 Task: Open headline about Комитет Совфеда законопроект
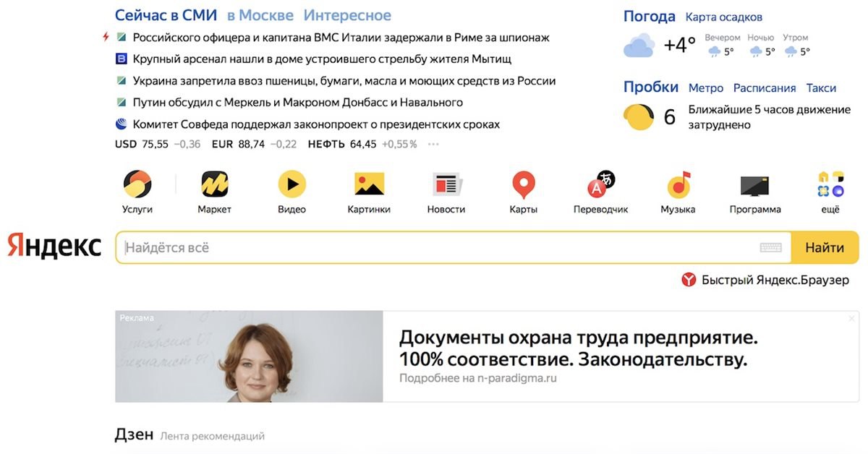pos(316,124)
